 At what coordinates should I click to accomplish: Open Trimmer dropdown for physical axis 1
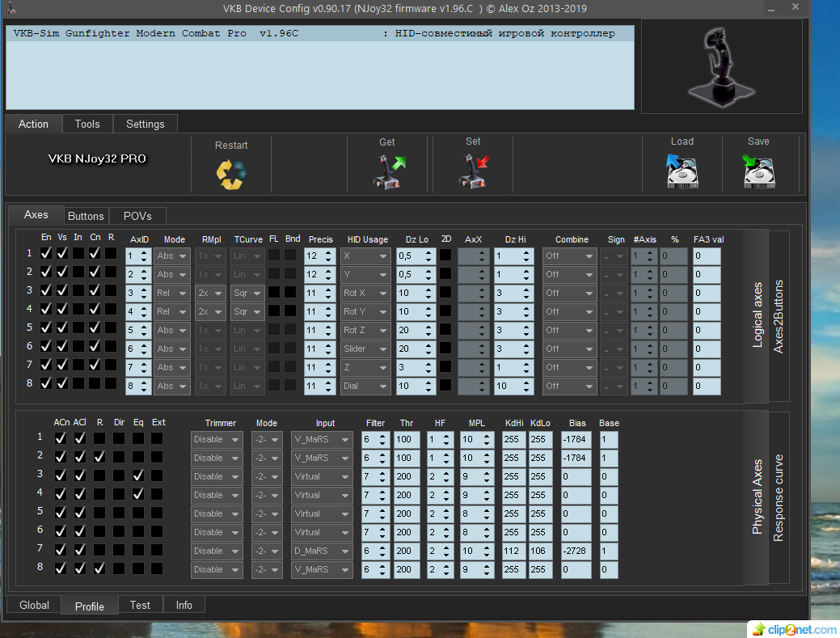point(217,439)
